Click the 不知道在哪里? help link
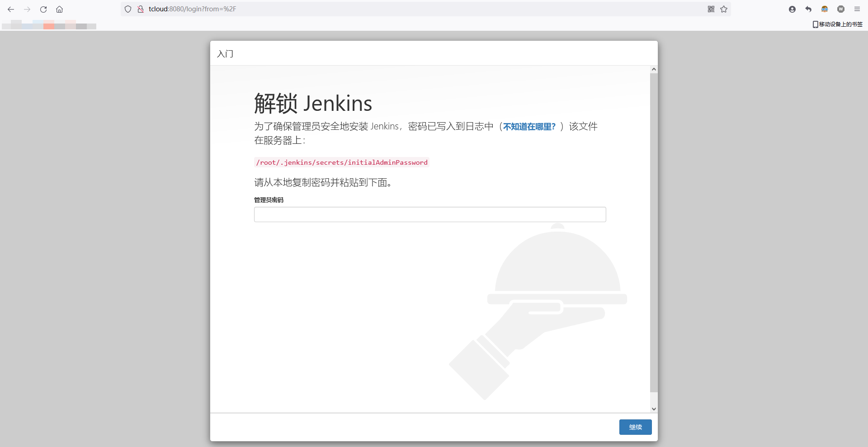The width and height of the screenshot is (868, 447). (529, 127)
